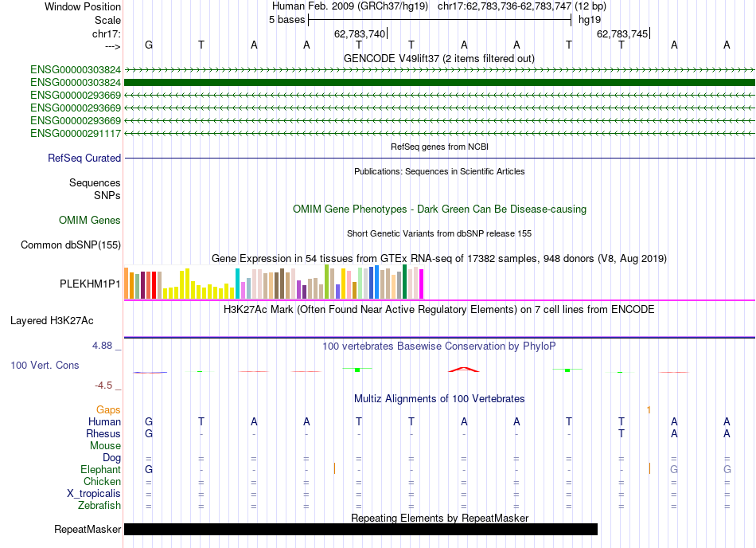The width and height of the screenshot is (756, 548).
Task: Click the chr17:62,783,736-62,783,747 position text
Action: [505, 6]
